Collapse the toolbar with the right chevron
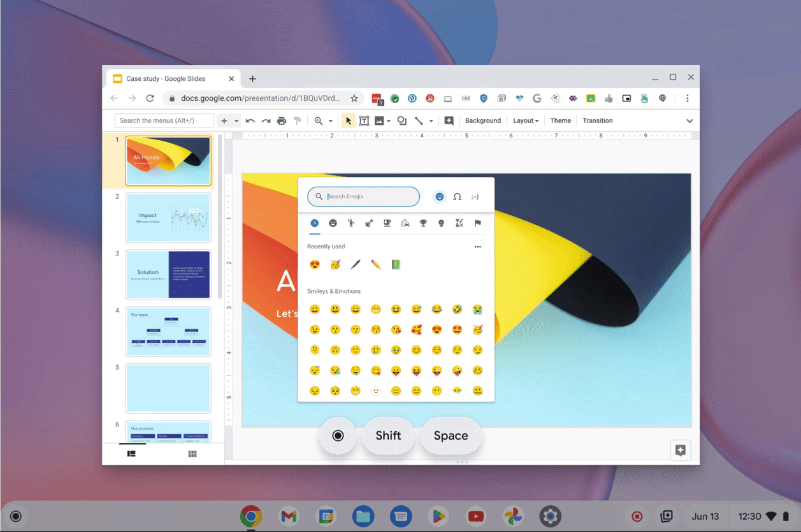The width and height of the screenshot is (801, 532). [x=689, y=120]
